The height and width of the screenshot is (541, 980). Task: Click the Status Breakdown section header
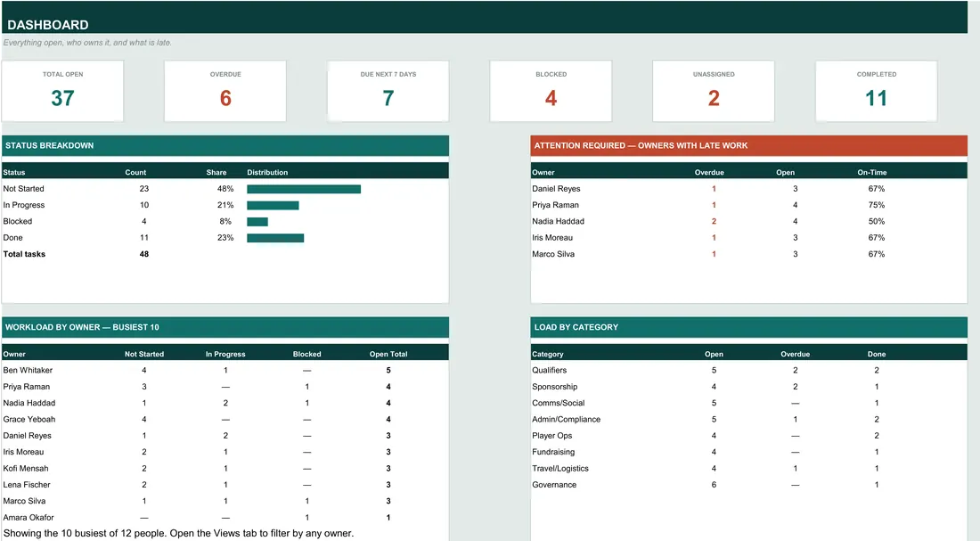point(225,146)
